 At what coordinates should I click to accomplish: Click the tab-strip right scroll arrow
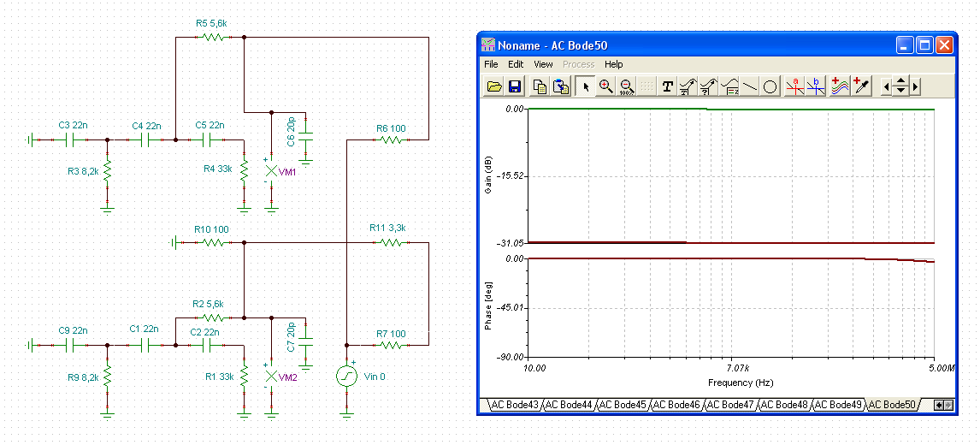coord(948,405)
